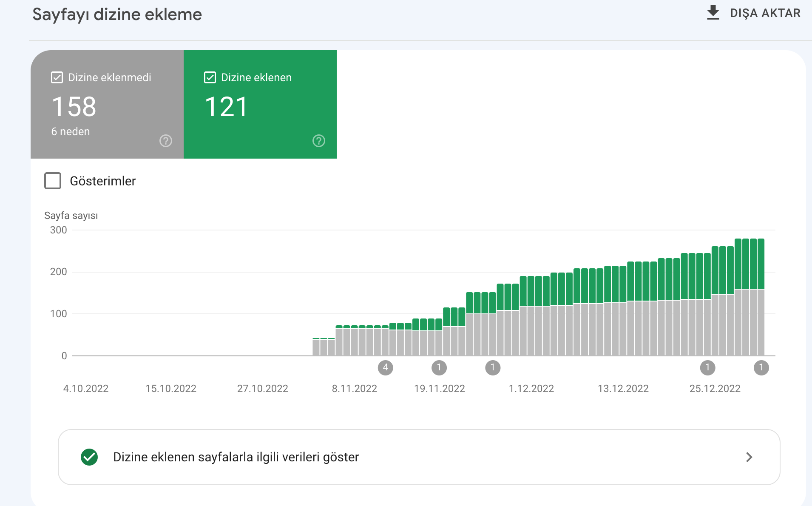Open help icon on Dizine eklenen card
The height and width of the screenshot is (506, 812).
coord(319,141)
